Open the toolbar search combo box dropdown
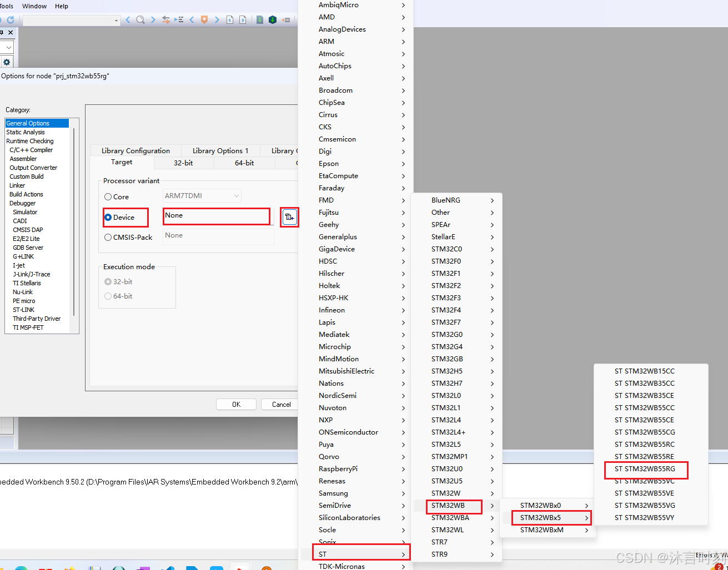The width and height of the screenshot is (728, 570). point(116,21)
